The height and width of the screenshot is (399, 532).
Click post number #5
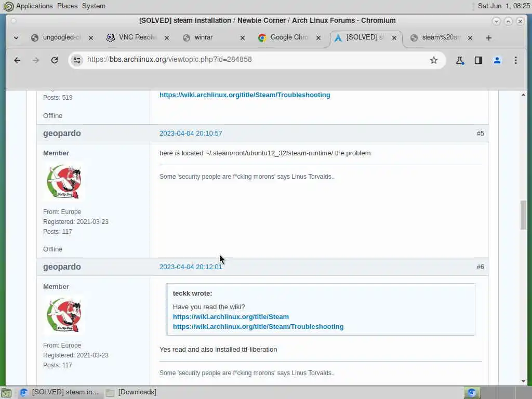pyautogui.click(x=480, y=134)
